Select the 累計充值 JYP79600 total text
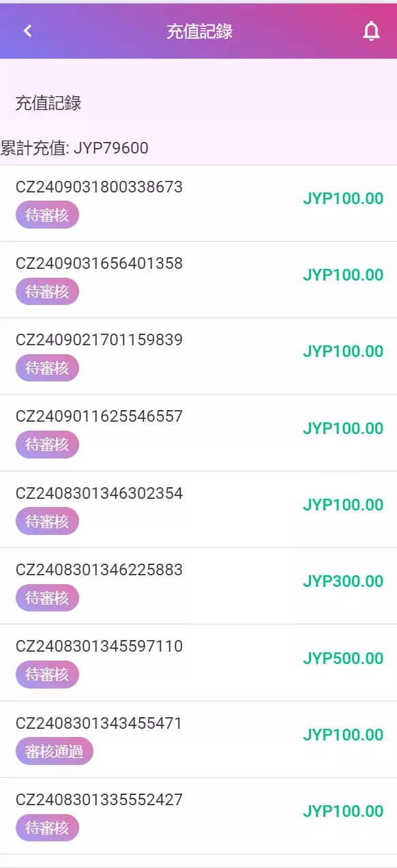 pyautogui.click(x=74, y=147)
